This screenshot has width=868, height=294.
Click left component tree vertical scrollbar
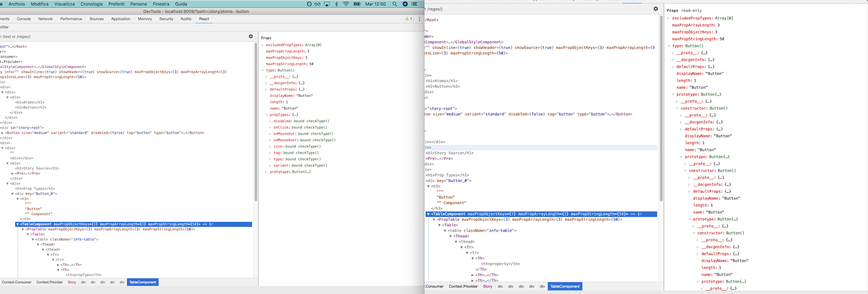tap(256, 122)
